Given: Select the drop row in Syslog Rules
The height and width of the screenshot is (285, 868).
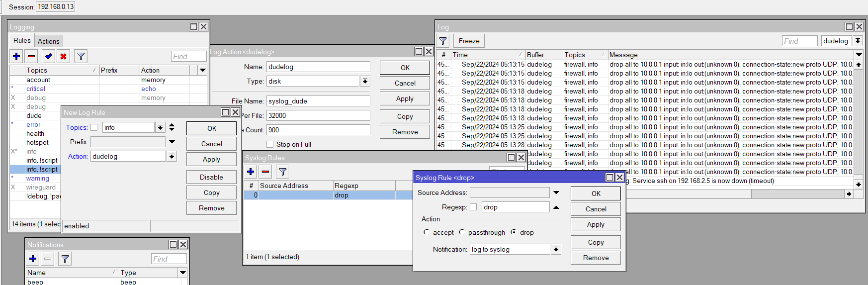Looking at the screenshot, I should 328,195.
